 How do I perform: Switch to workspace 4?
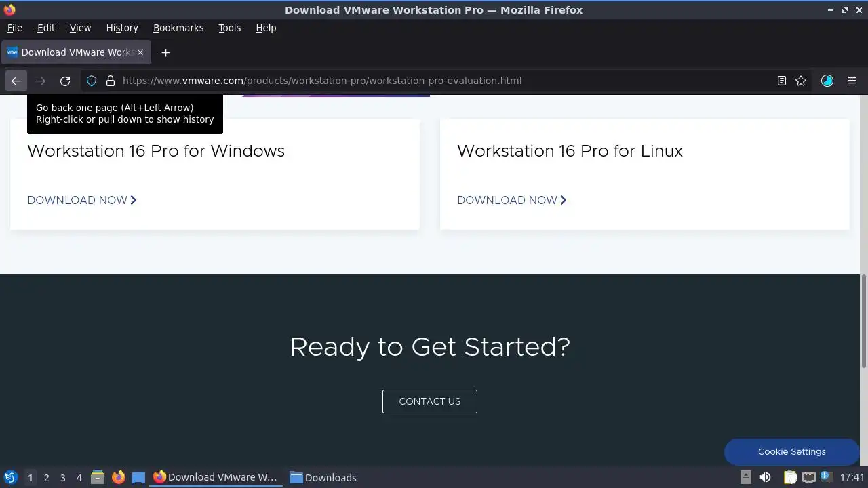click(79, 478)
